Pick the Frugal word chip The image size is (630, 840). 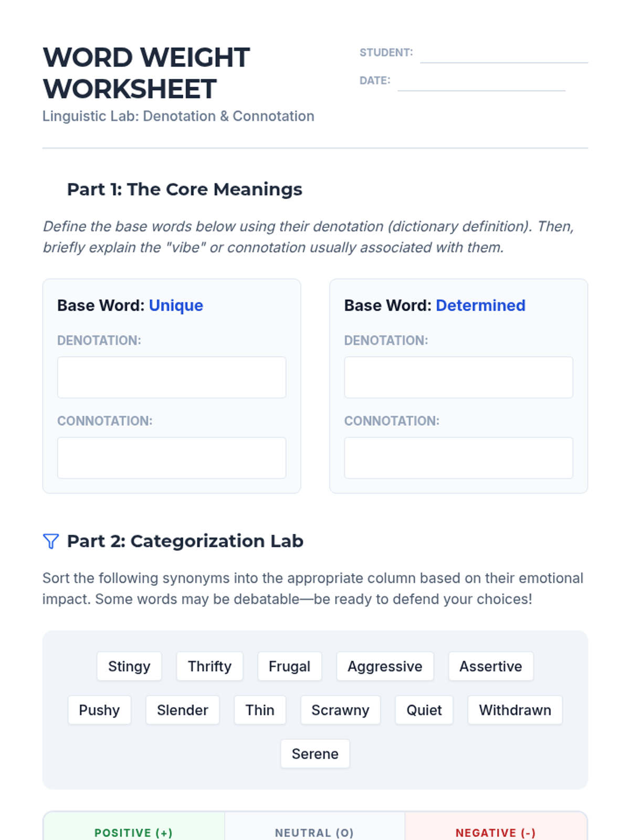click(289, 666)
